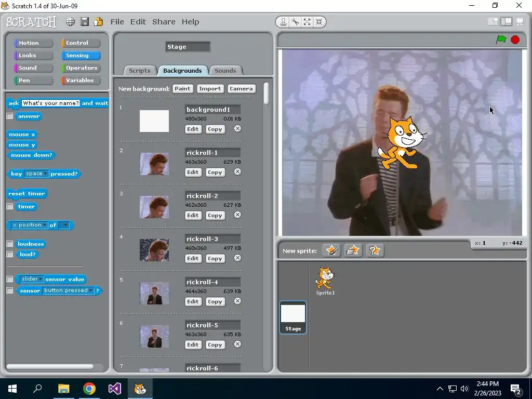The height and width of the screenshot is (399, 532).
Task: Click the Stage name field
Action: [x=188, y=47]
